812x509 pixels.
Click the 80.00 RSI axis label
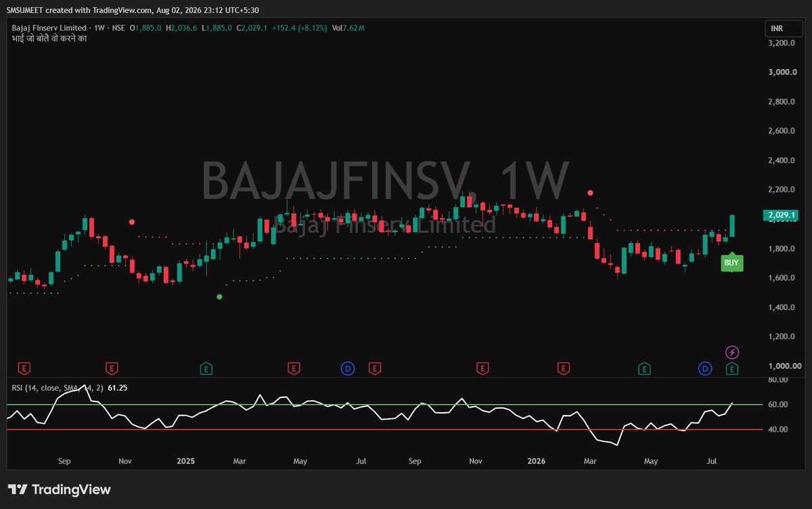778,380
